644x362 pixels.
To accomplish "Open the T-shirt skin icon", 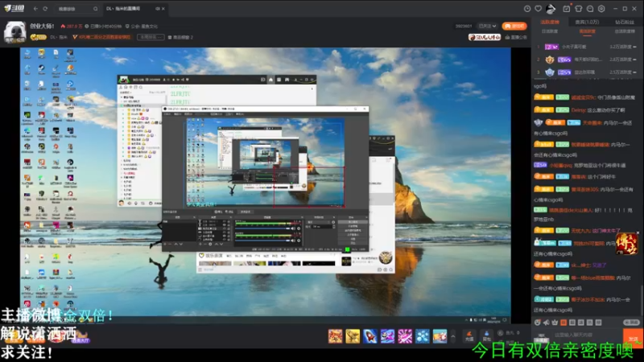I will [578, 9].
